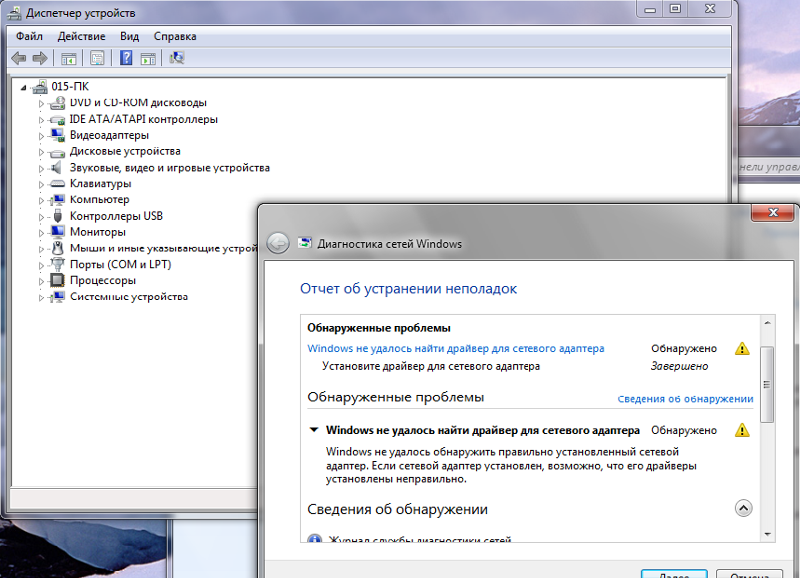Close the Диагностика сетей Windows dialog
Viewport: 800px width, 578px height.
[772, 213]
